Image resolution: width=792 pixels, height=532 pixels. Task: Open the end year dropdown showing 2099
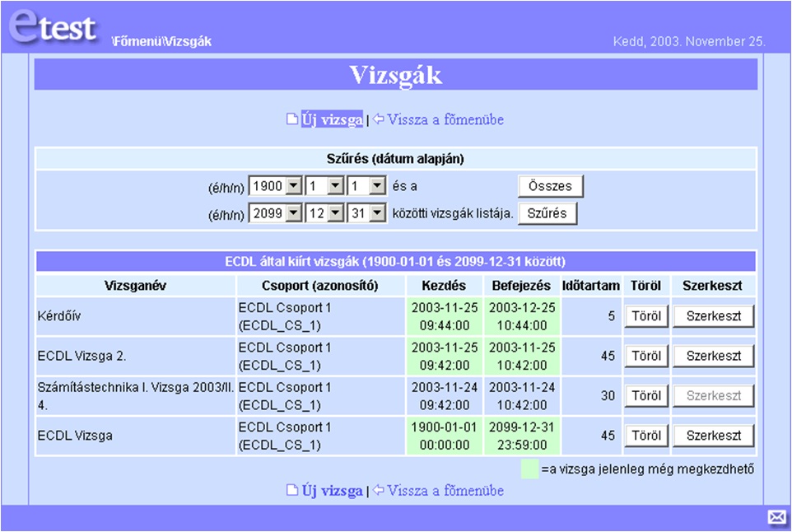click(275, 213)
